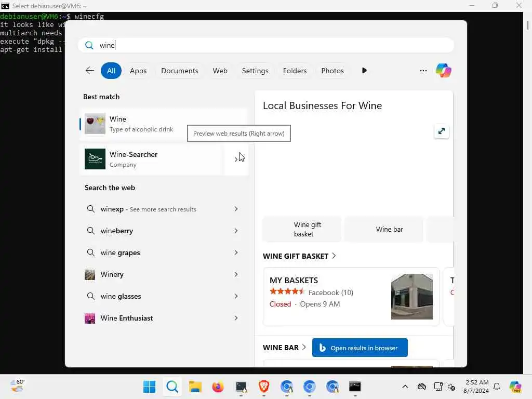Expand the winexp suggestion chevron

(236, 209)
